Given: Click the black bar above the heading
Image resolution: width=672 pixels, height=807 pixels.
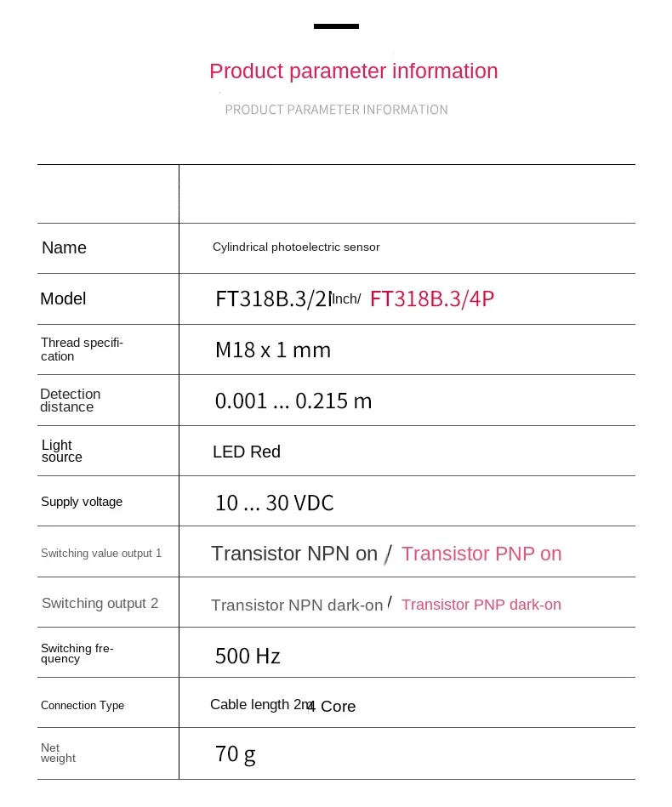Looking at the screenshot, I should coord(336,26).
